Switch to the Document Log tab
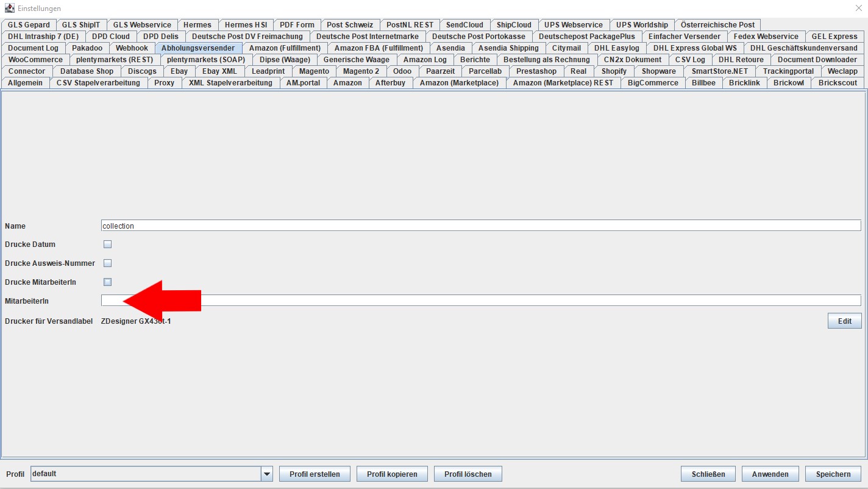Image resolution: width=868 pixels, height=489 pixels. (x=34, y=48)
